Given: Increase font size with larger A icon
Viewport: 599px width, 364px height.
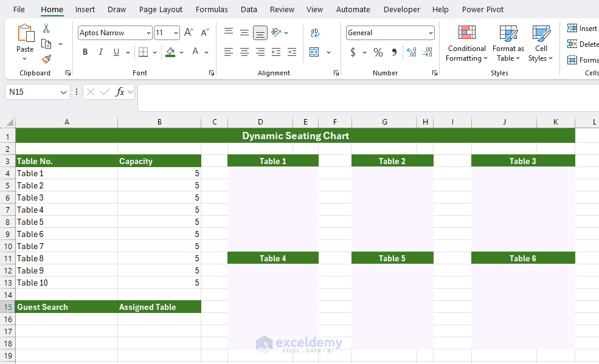Looking at the screenshot, I should click(189, 32).
